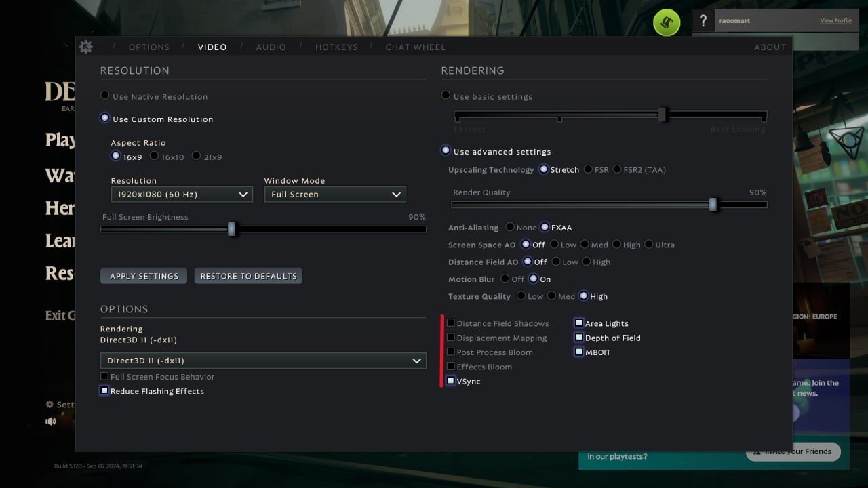868x488 pixels.
Task: Set Distance Field AO to High
Action: tap(586, 262)
